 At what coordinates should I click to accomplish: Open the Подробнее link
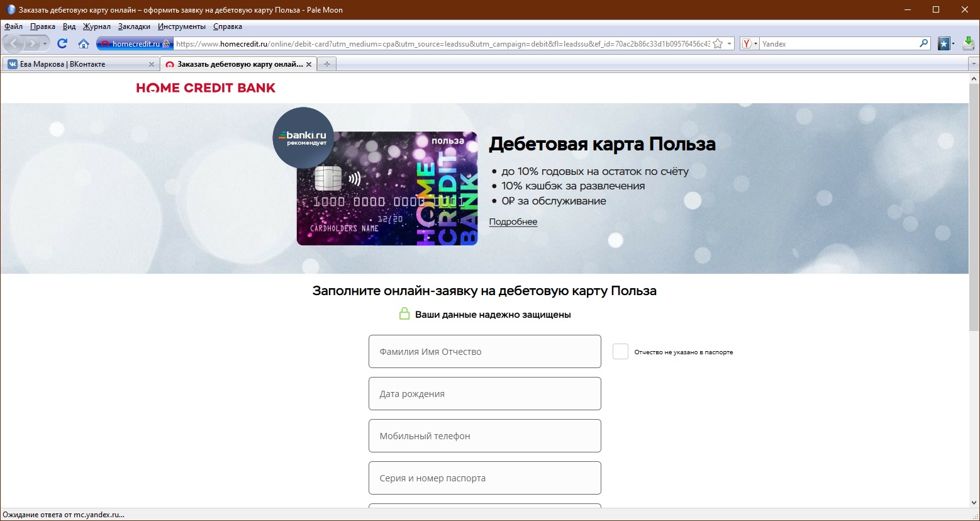point(513,221)
